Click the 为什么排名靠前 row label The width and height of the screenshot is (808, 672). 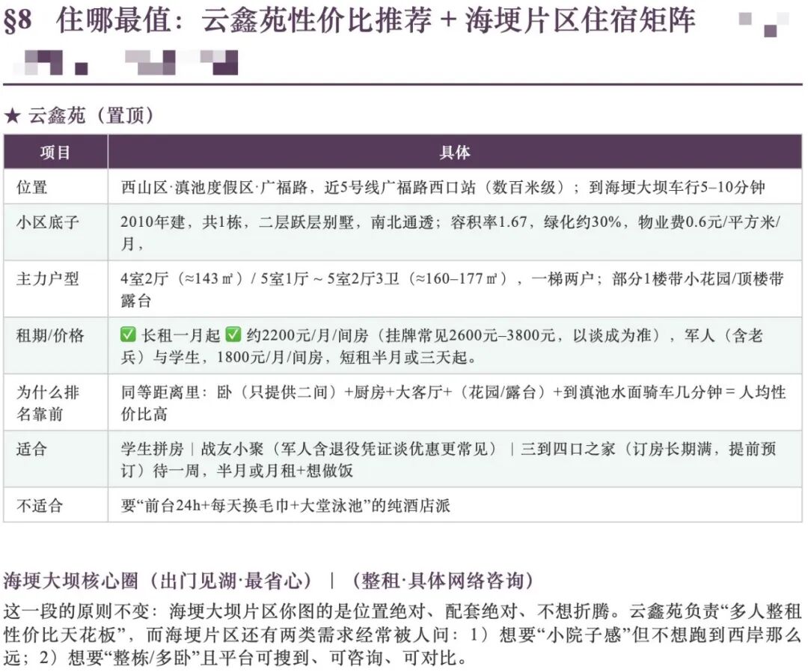[x=47, y=403]
